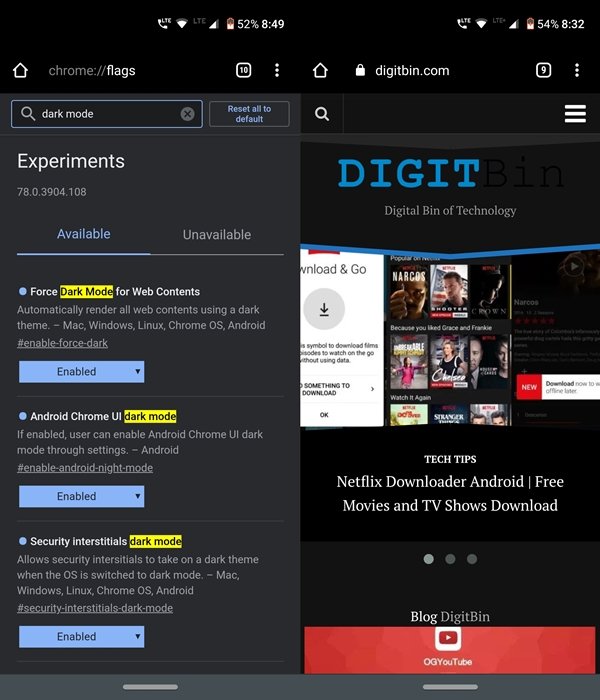The height and width of the screenshot is (700, 600).
Task: Tap the download arrow circle in Netflix image
Action: coord(324,309)
